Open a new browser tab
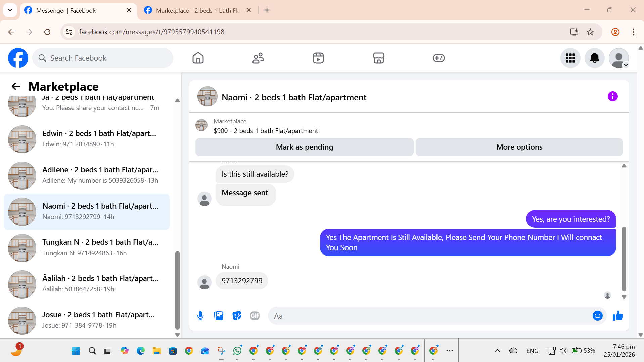 [267, 10]
